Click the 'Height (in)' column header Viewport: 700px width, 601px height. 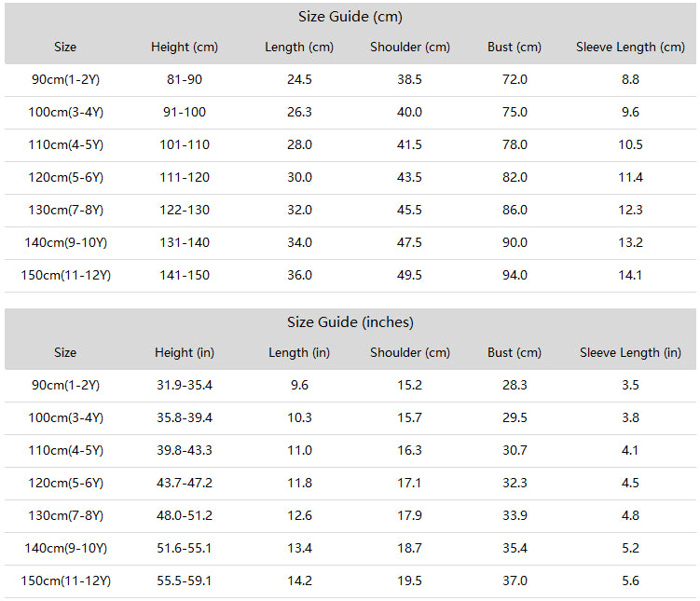click(x=185, y=352)
